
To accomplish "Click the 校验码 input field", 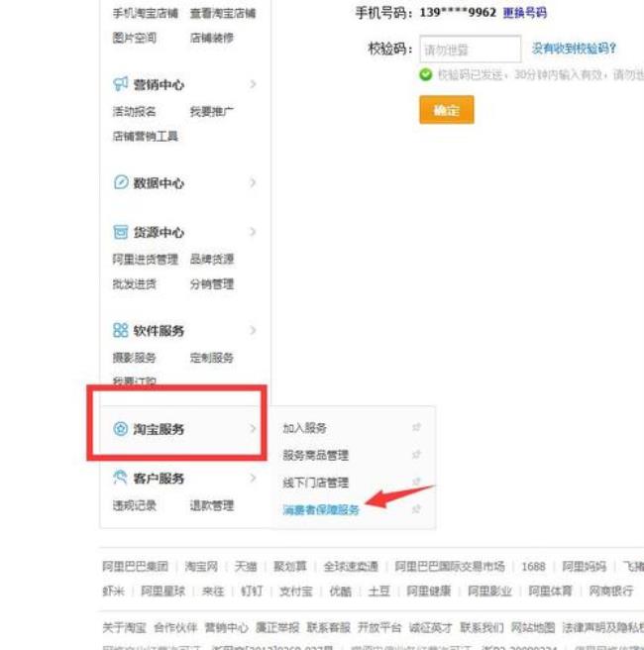I will coord(471,49).
